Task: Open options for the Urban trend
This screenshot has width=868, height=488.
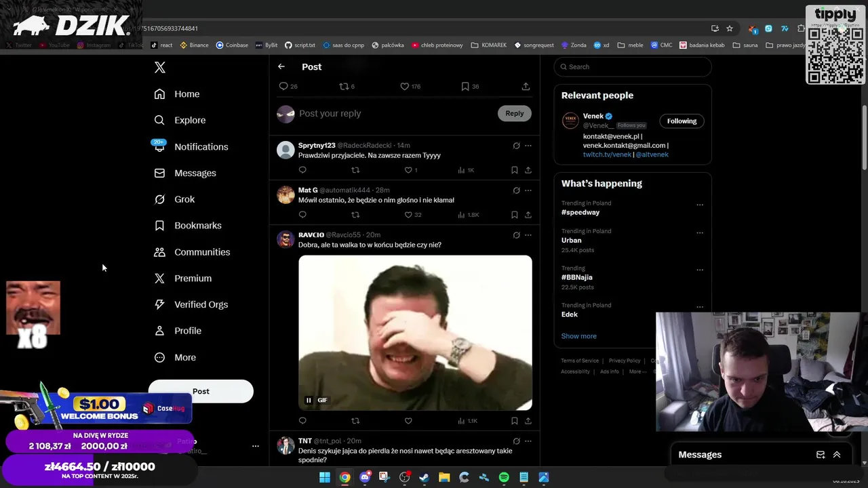Action: 700,233
